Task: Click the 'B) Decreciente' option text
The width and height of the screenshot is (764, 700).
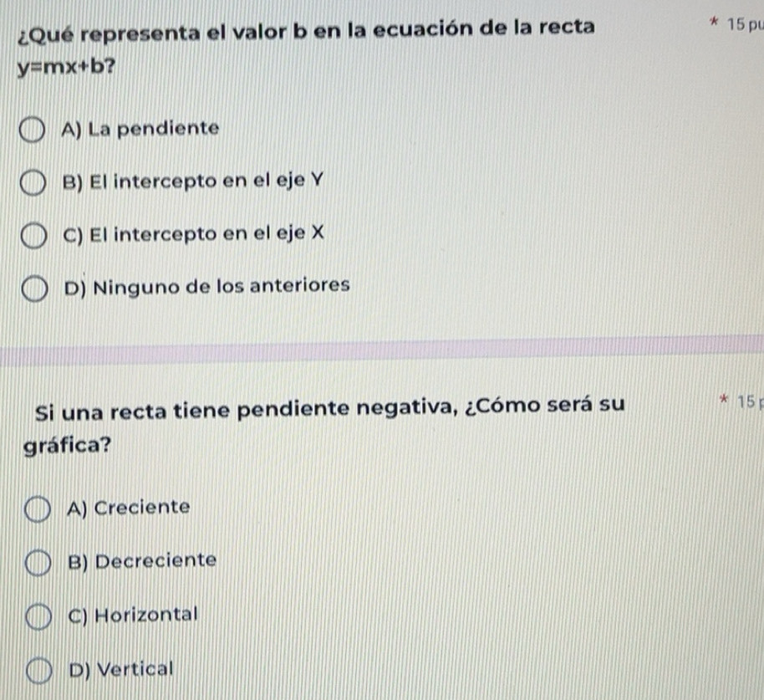Action: click(x=142, y=561)
